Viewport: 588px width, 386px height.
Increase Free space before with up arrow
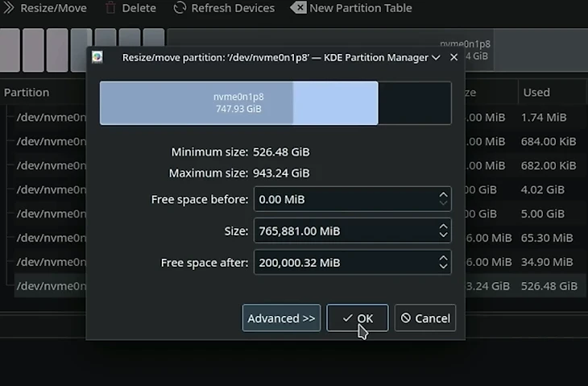point(443,194)
